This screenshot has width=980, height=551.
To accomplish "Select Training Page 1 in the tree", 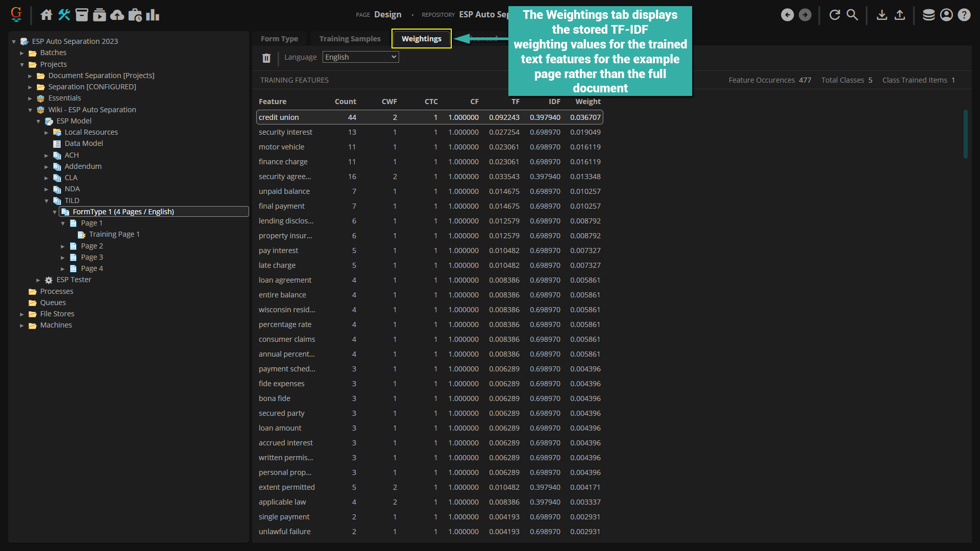I will [114, 234].
